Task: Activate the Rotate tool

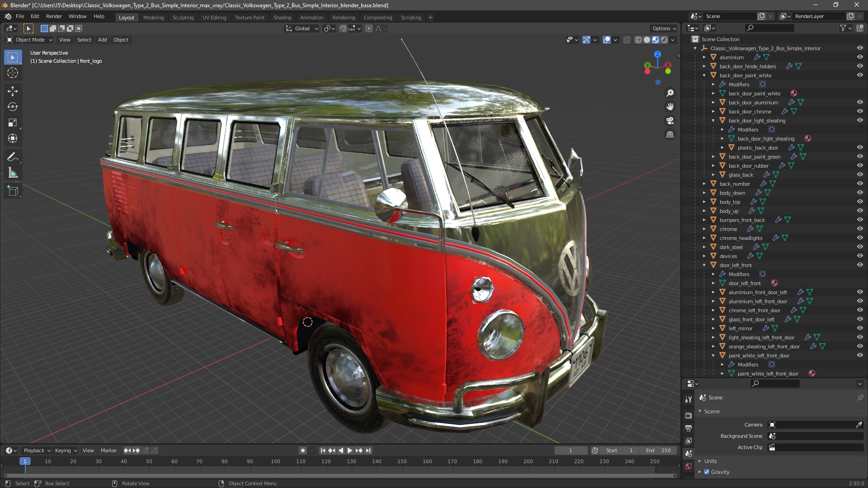Action: [x=13, y=107]
